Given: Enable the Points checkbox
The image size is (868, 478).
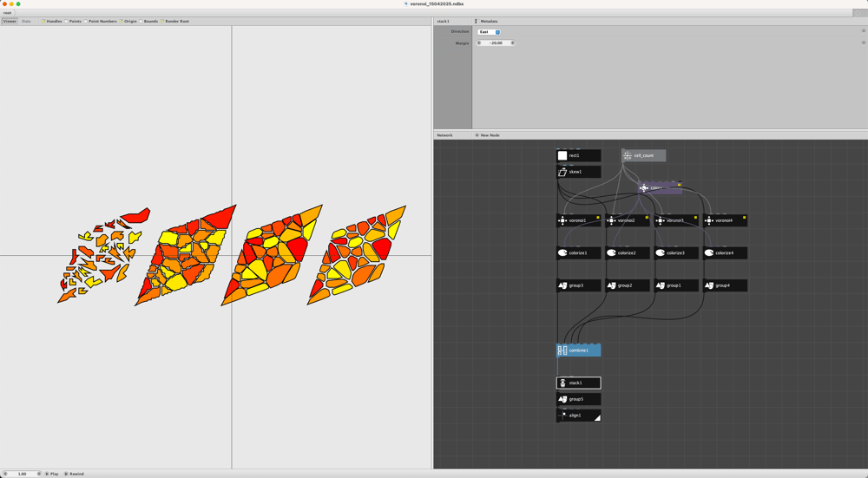Looking at the screenshot, I should point(66,22).
